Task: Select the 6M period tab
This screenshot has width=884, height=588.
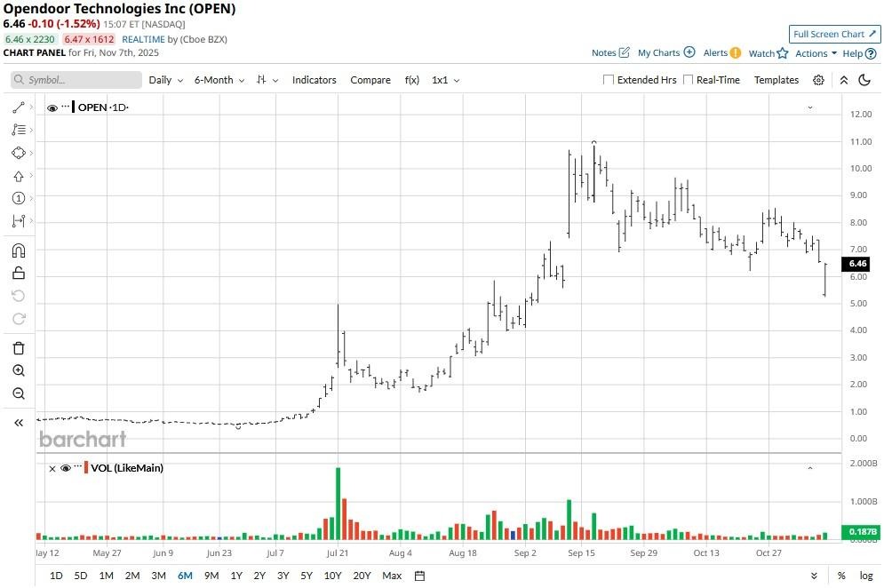Action: [185, 576]
